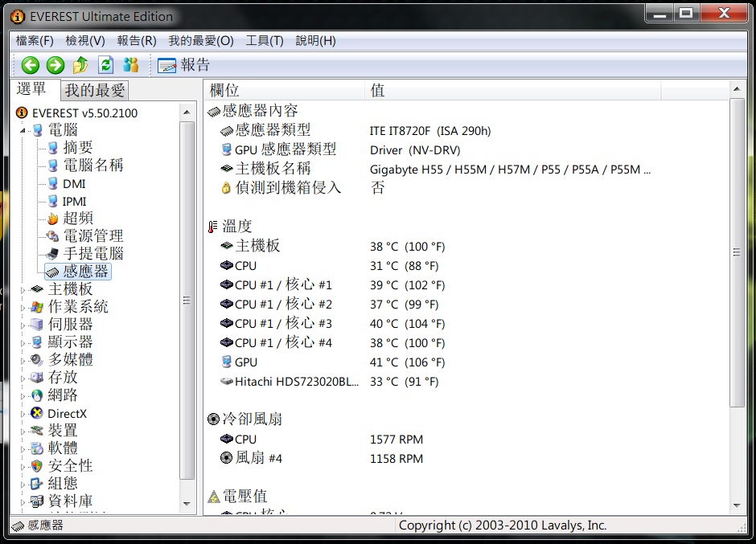Open the 檔案(F) menu

[x=35, y=41]
